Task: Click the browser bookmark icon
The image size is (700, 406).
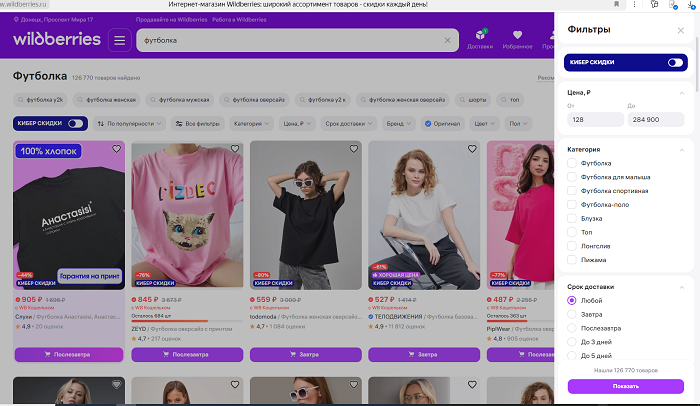Action: click(617, 4)
